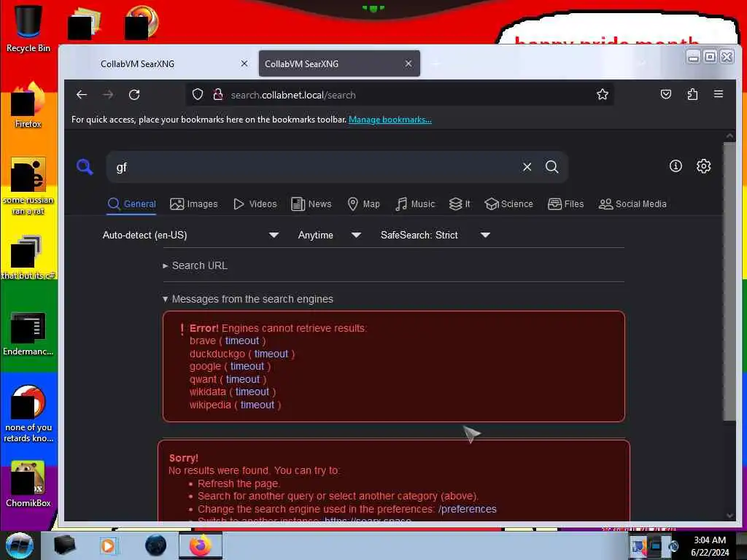747x560 pixels.
Task: Open the /preferences link
Action: point(468,509)
